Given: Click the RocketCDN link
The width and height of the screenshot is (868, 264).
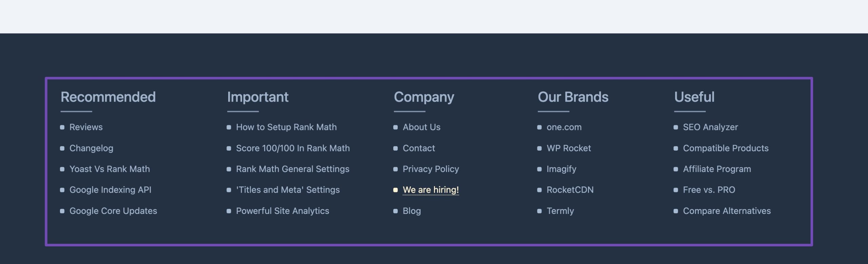Looking at the screenshot, I should [x=570, y=190].
